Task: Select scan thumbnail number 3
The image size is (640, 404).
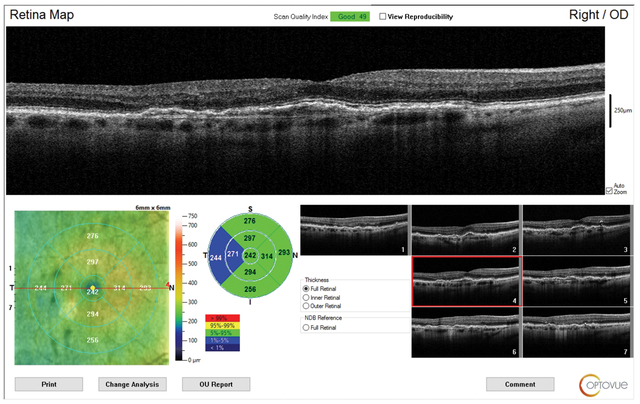Action: 577,230
